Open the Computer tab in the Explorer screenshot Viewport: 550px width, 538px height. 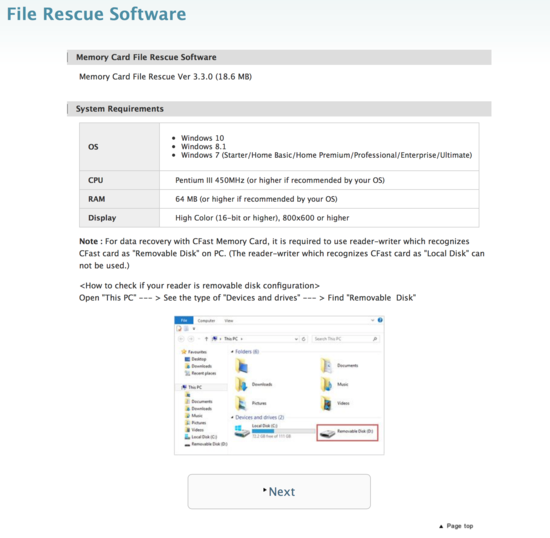point(206,321)
